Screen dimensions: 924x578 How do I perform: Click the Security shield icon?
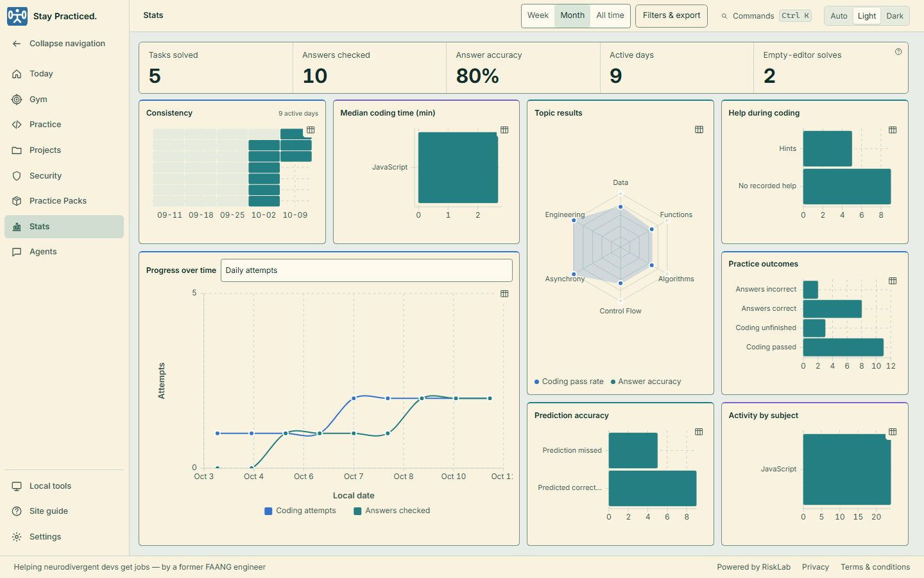click(17, 176)
